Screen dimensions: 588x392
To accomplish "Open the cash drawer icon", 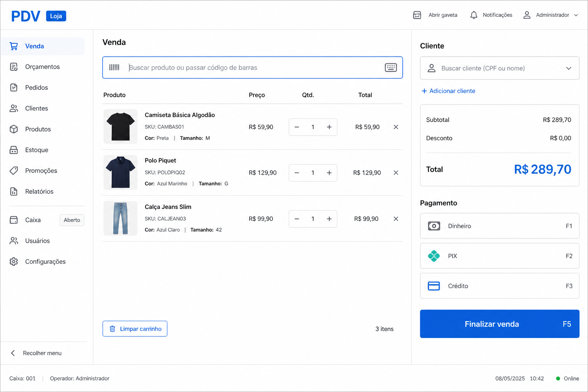I will [417, 15].
